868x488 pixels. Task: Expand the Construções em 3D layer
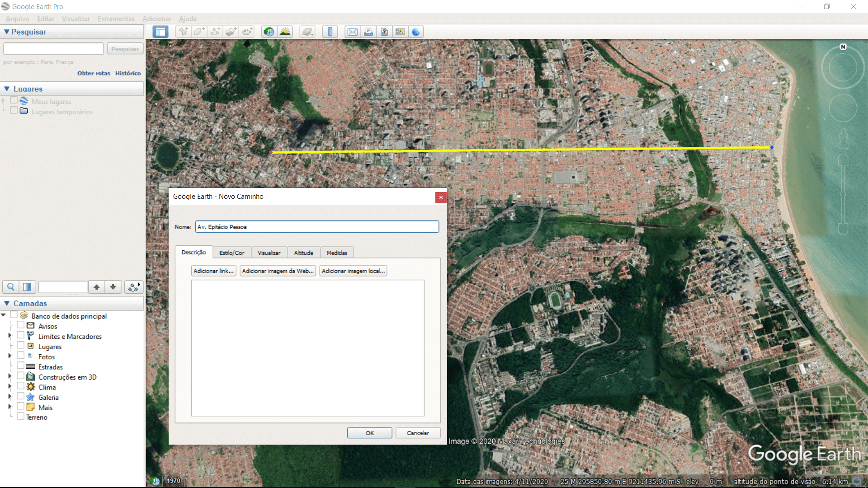coord(9,376)
